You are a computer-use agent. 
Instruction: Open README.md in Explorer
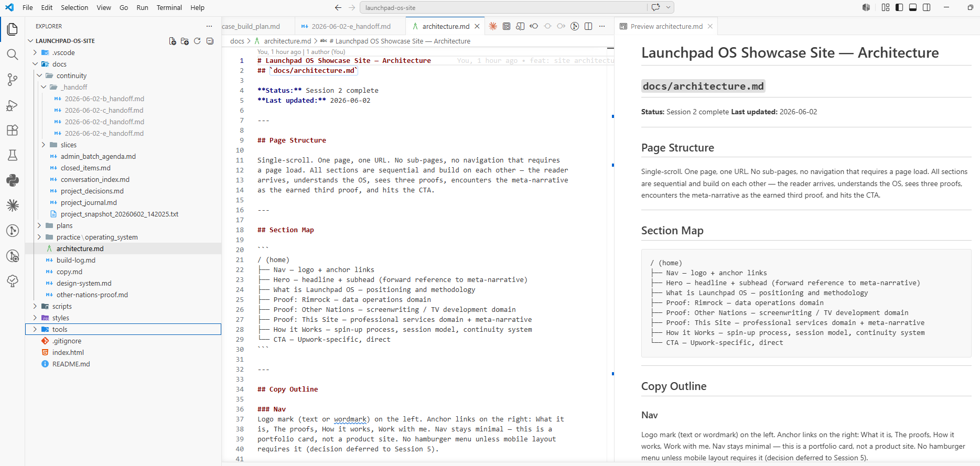(x=71, y=364)
